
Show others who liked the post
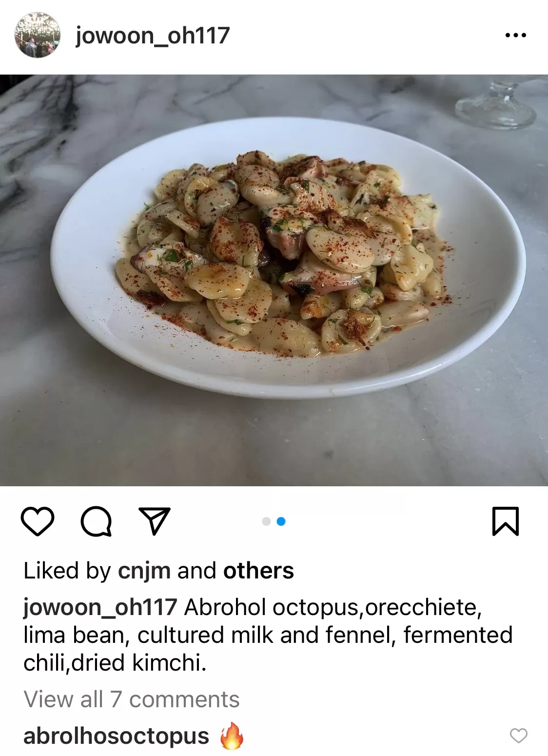point(258,571)
